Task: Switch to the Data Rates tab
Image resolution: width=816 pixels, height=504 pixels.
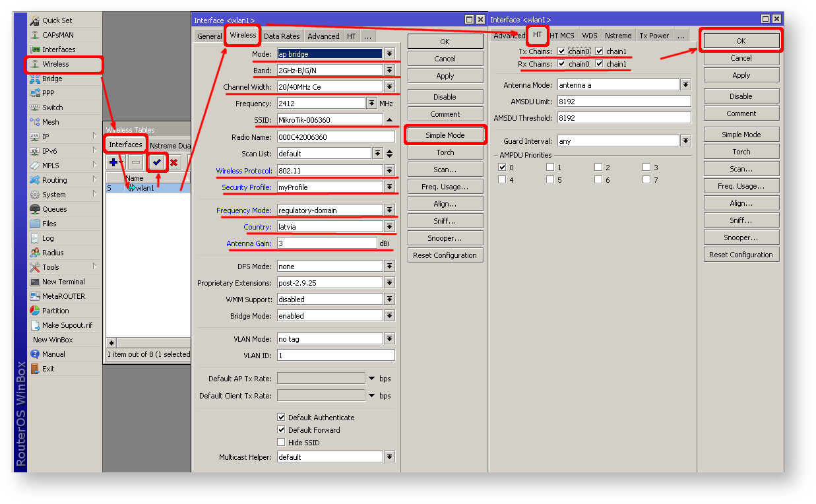Action: click(x=282, y=36)
